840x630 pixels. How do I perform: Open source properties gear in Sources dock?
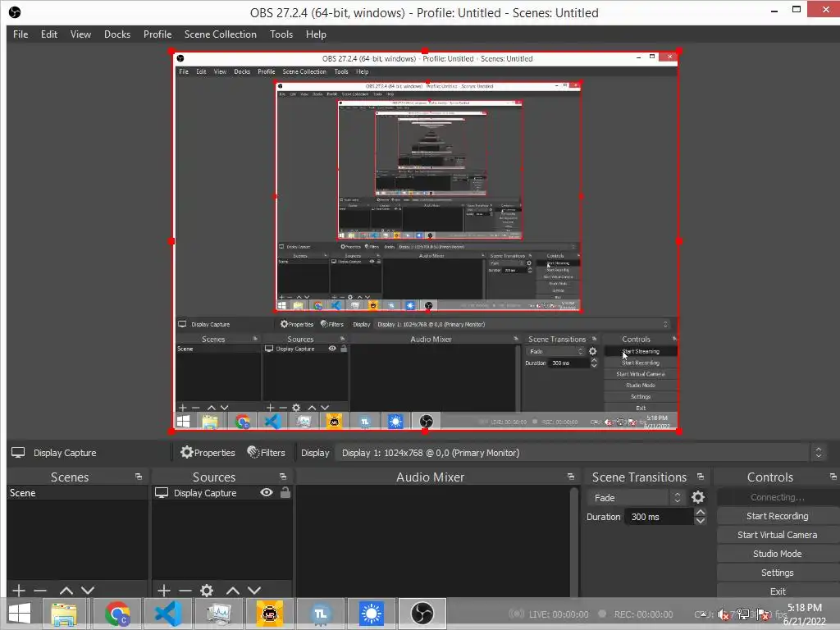[x=207, y=591]
